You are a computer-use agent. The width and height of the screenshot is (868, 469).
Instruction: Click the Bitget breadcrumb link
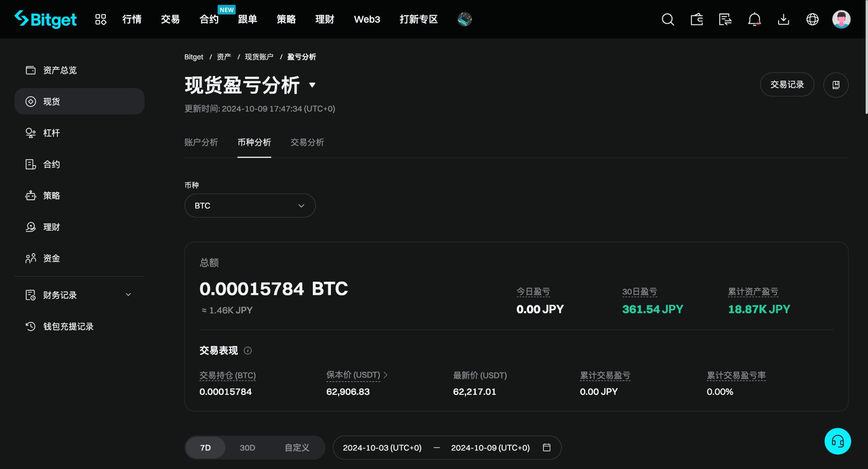[194, 57]
